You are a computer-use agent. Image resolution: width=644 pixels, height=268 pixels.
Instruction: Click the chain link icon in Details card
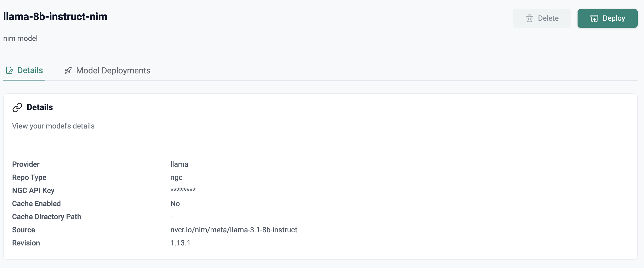click(x=17, y=108)
